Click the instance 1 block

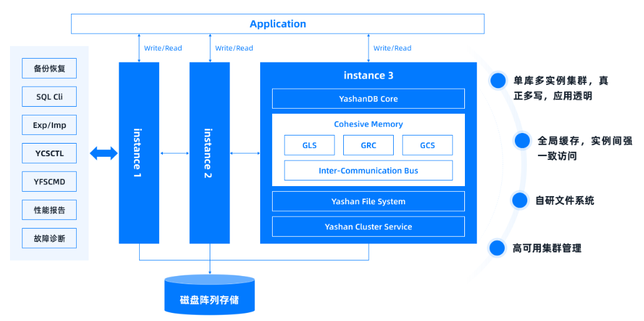coord(139,153)
